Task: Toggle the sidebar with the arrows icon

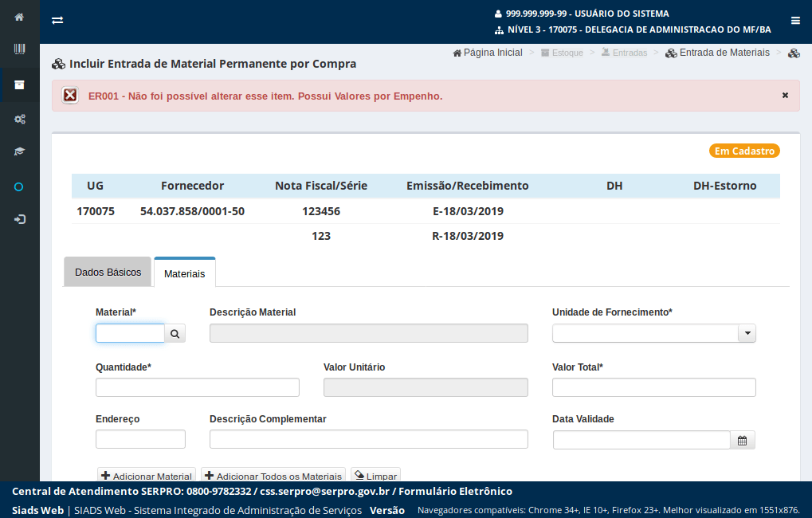Action: pyautogui.click(x=57, y=21)
